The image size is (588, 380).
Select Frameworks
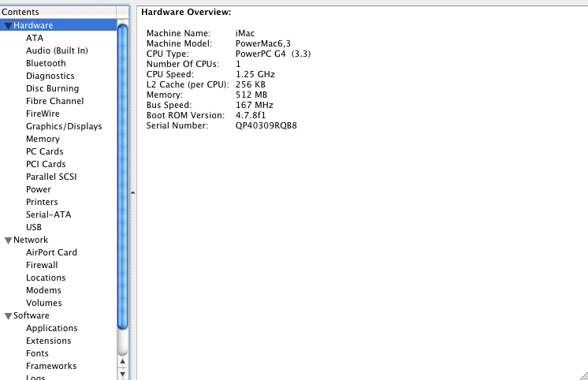click(51, 366)
